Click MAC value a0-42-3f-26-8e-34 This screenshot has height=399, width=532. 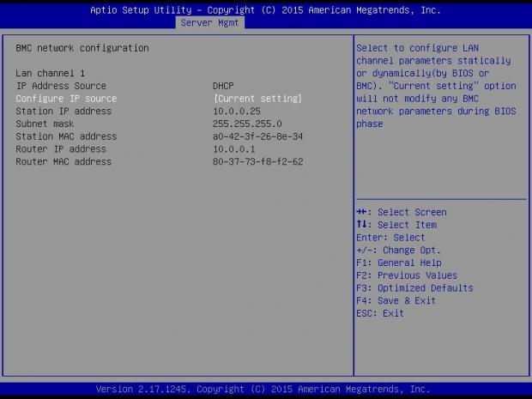pos(257,136)
